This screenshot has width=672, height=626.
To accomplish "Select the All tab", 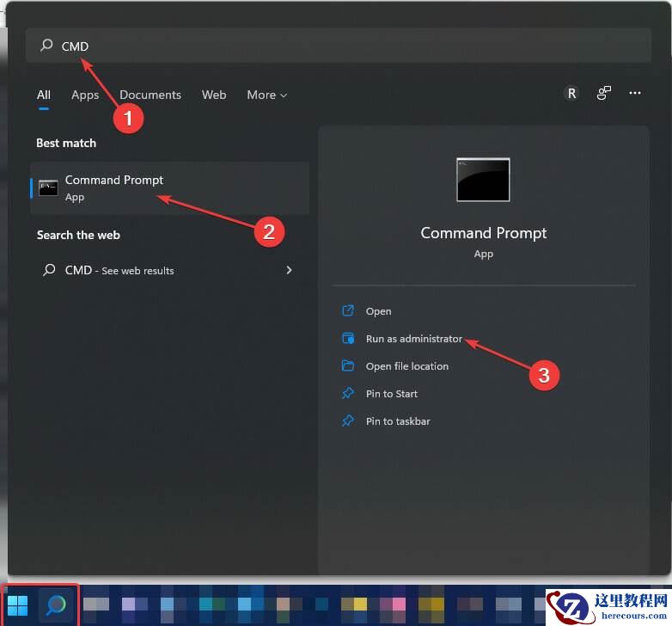I will click(x=44, y=95).
